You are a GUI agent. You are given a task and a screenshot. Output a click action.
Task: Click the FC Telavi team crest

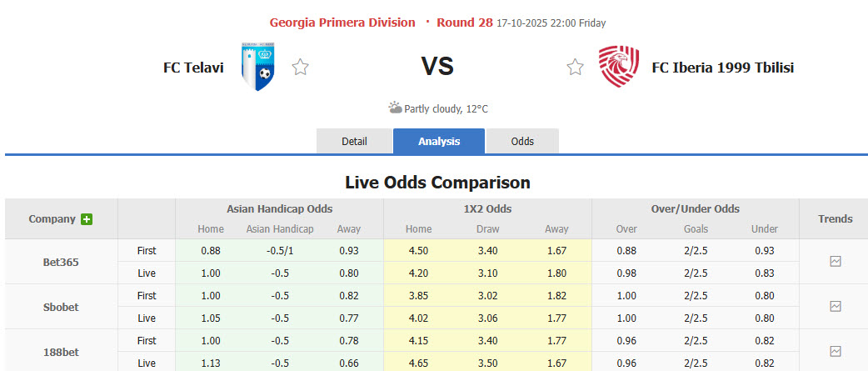point(259,67)
